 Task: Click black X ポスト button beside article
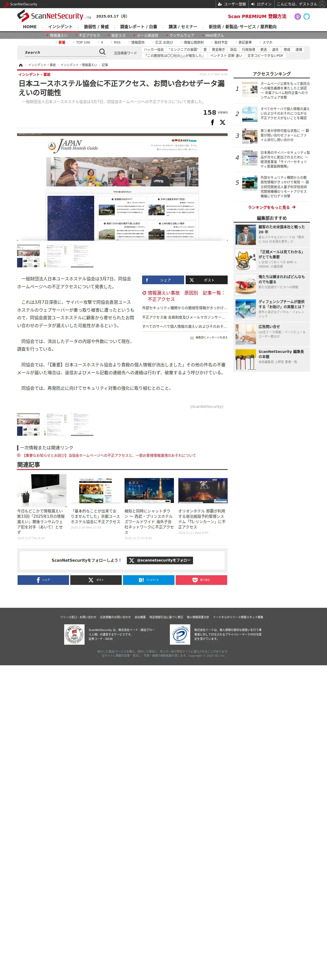pyautogui.click(x=207, y=280)
